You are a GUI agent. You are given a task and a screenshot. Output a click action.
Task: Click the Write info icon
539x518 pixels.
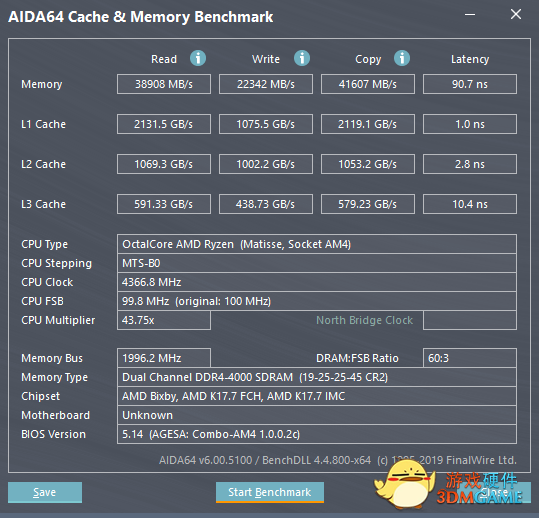click(x=302, y=58)
